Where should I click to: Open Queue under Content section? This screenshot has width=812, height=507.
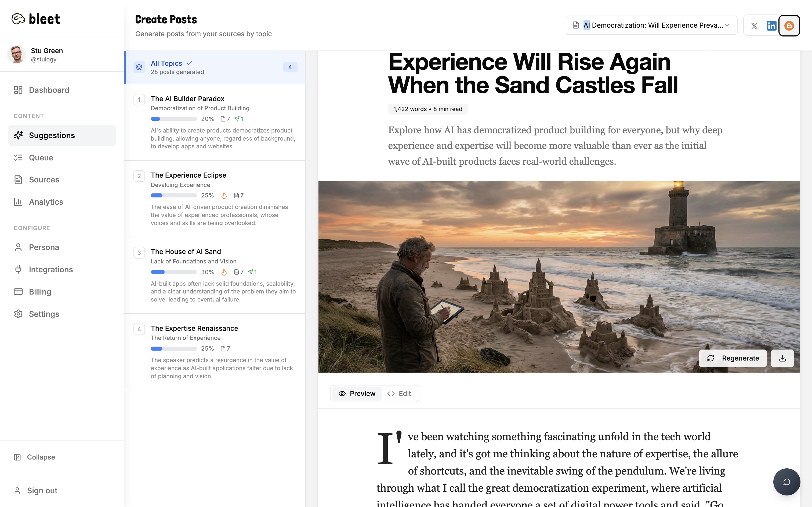(41, 158)
